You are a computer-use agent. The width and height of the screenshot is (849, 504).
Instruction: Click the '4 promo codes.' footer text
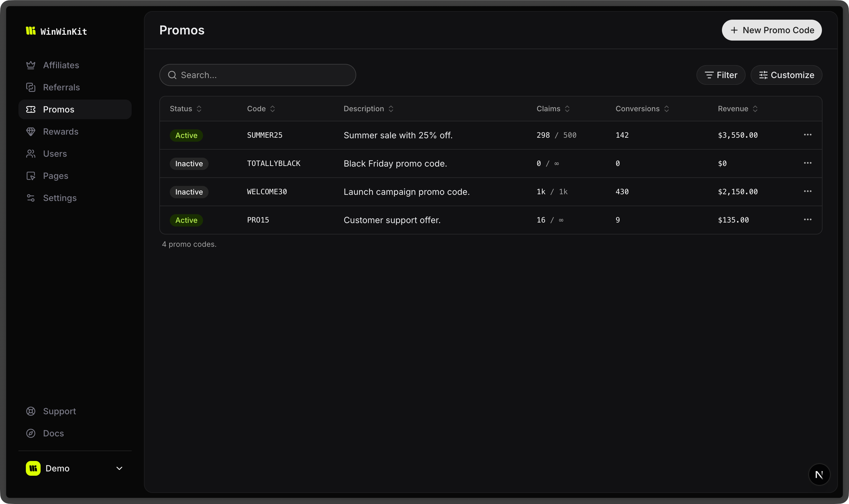[x=189, y=244]
